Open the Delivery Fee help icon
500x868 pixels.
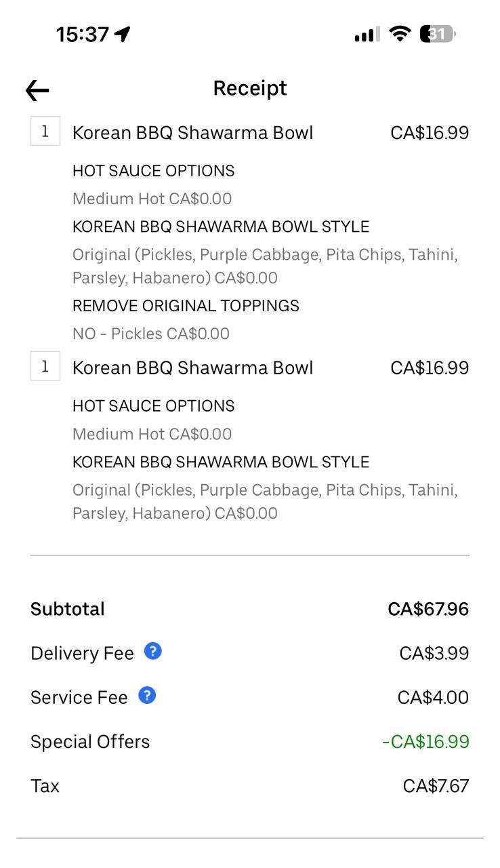[153, 652]
